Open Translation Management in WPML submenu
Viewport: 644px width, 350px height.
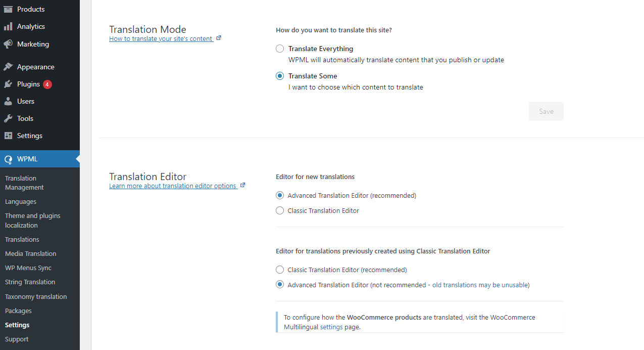(24, 183)
